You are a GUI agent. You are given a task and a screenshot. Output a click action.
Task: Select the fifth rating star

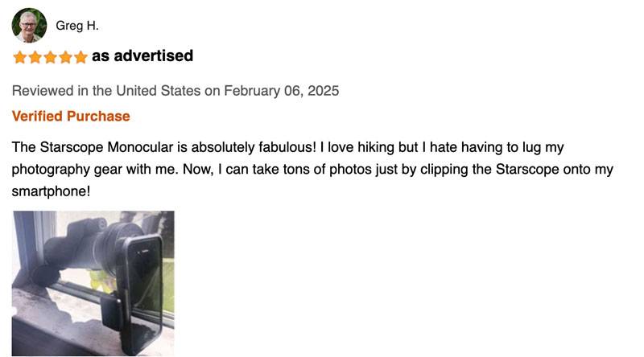[x=80, y=57]
